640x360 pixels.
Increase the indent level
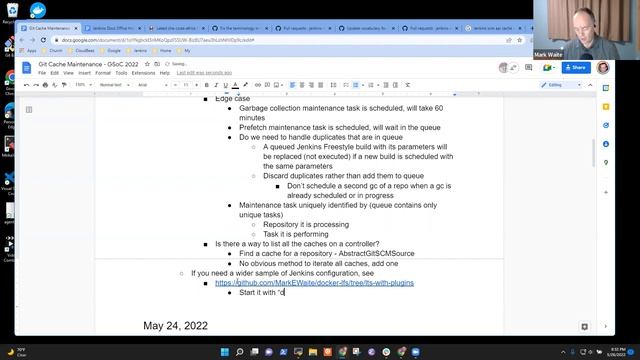pos(395,85)
